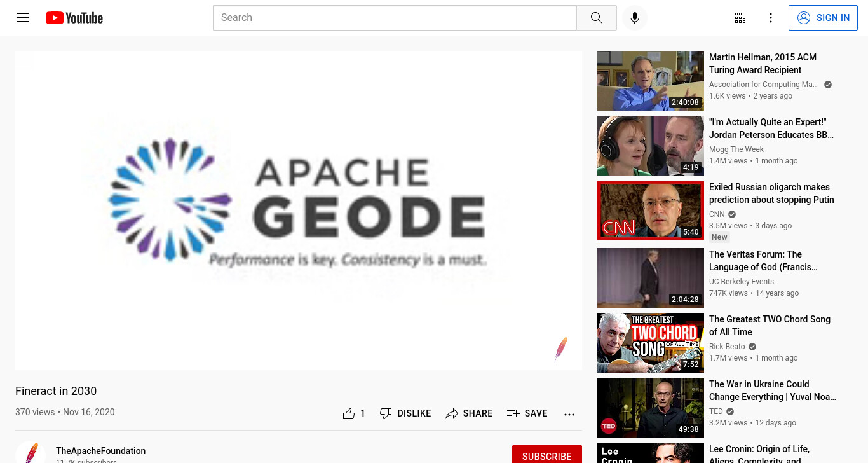
Task: Play the Apache Geode video player
Action: point(299,211)
